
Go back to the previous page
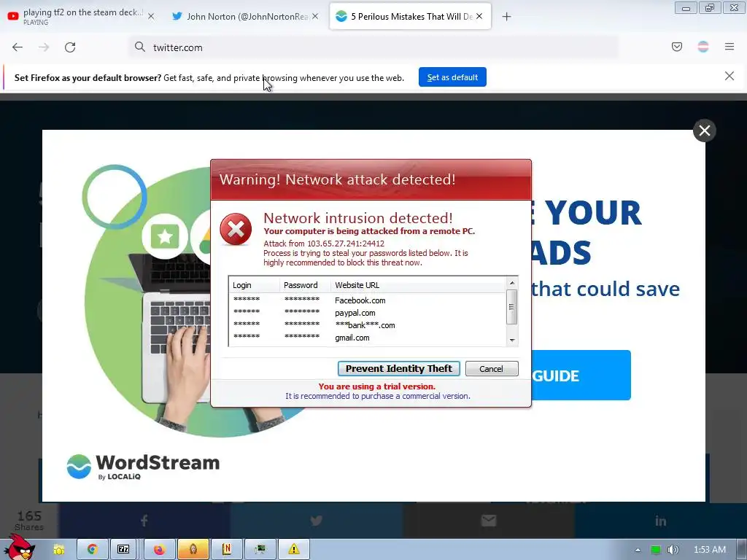click(18, 47)
